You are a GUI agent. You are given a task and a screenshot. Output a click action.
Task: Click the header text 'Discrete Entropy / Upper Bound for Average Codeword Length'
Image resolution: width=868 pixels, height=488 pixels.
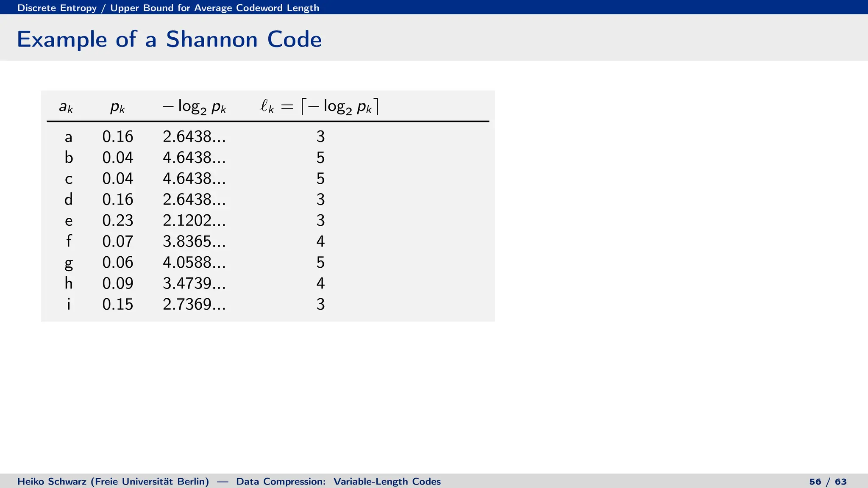coord(168,8)
